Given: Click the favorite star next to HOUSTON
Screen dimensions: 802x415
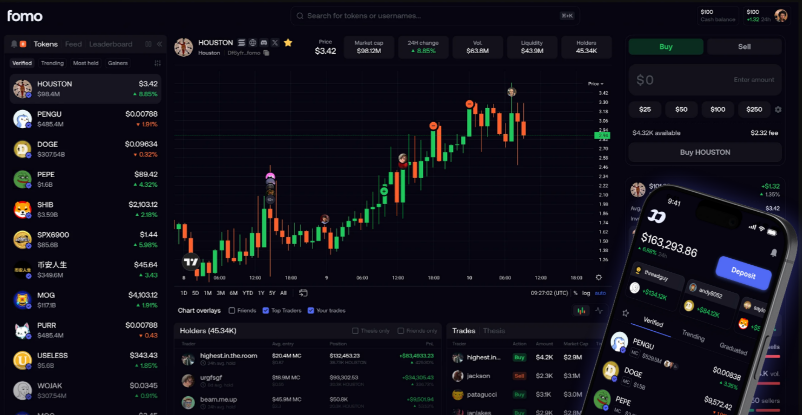Looking at the screenshot, I should tap(288, 42).
